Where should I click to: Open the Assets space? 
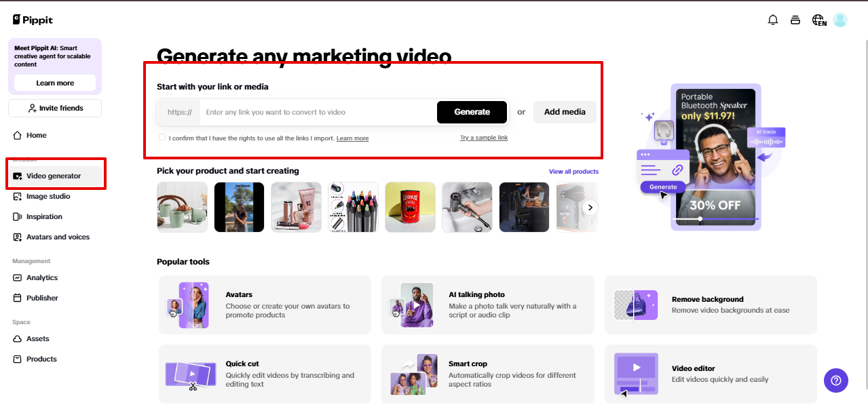pos(36,338)
